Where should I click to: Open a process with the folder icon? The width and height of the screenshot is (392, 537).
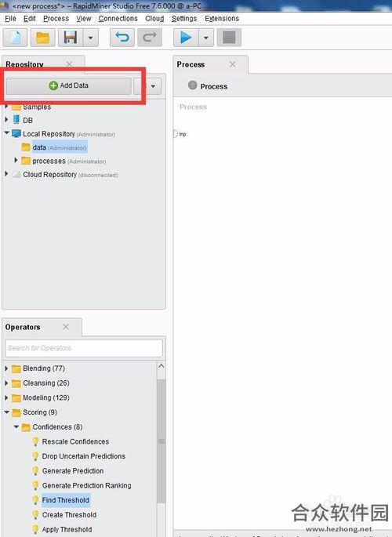(x=42, y=38)
